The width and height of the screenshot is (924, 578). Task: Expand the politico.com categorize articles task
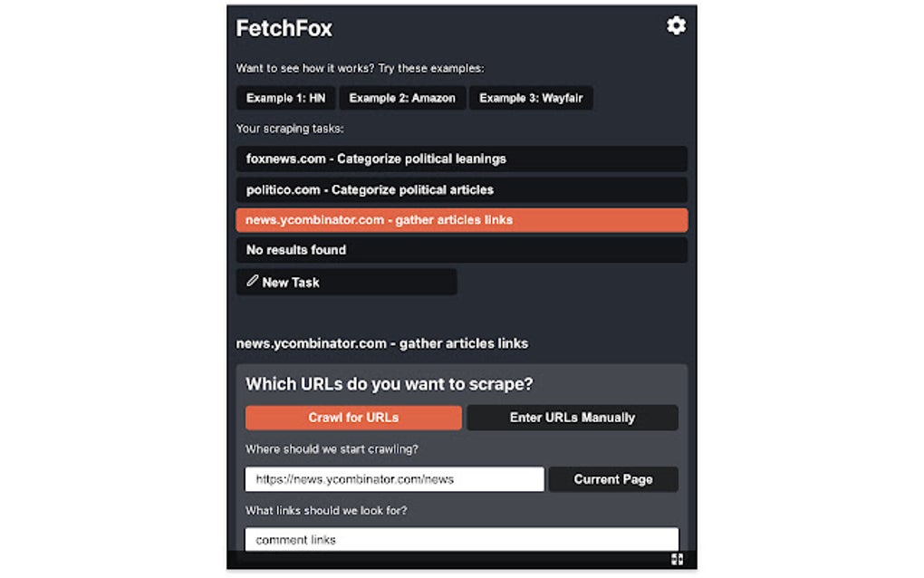[x=461, y=189]
